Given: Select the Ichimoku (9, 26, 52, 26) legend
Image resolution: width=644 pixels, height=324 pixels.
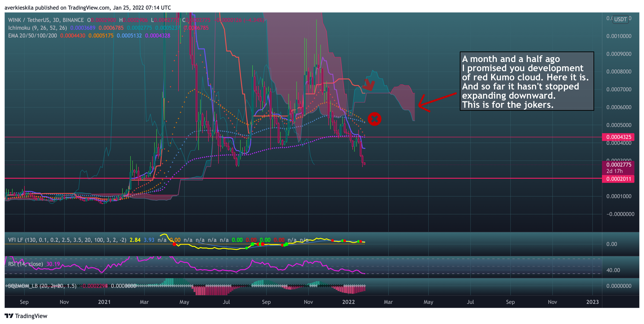Looking at the screenshot, I should 37,28.
